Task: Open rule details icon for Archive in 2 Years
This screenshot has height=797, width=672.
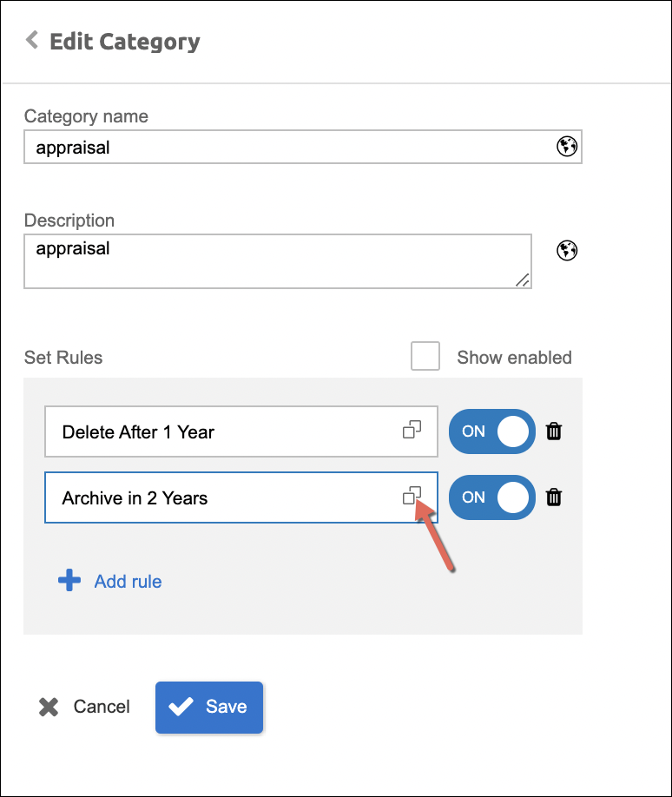Action: (x=412, y=496)
